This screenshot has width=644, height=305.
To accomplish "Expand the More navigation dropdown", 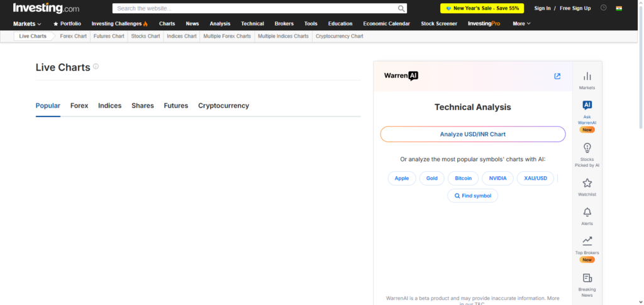I will point(521,24).
